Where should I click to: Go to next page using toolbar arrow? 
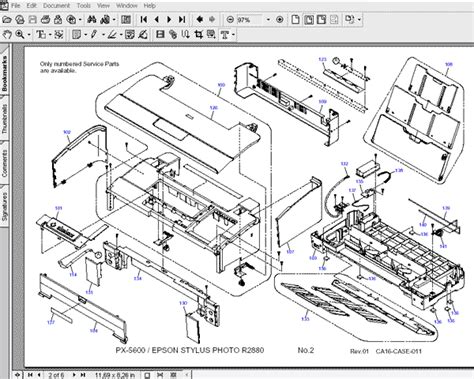coord(169,20)
